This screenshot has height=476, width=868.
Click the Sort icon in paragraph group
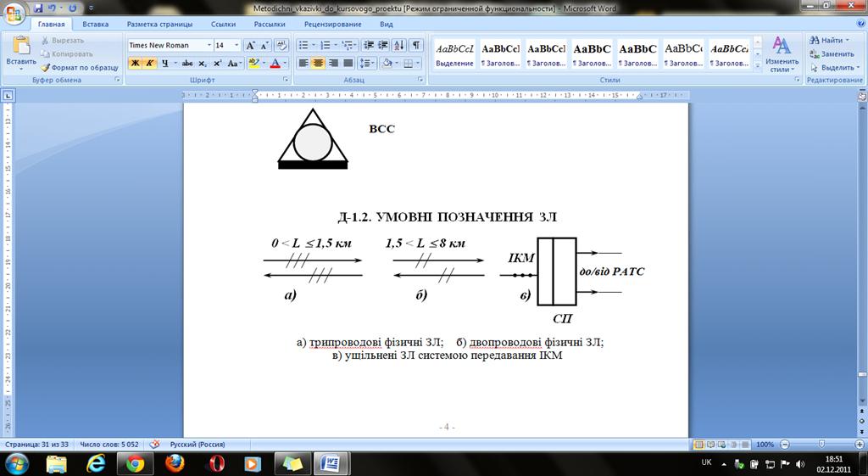point(399,45)
